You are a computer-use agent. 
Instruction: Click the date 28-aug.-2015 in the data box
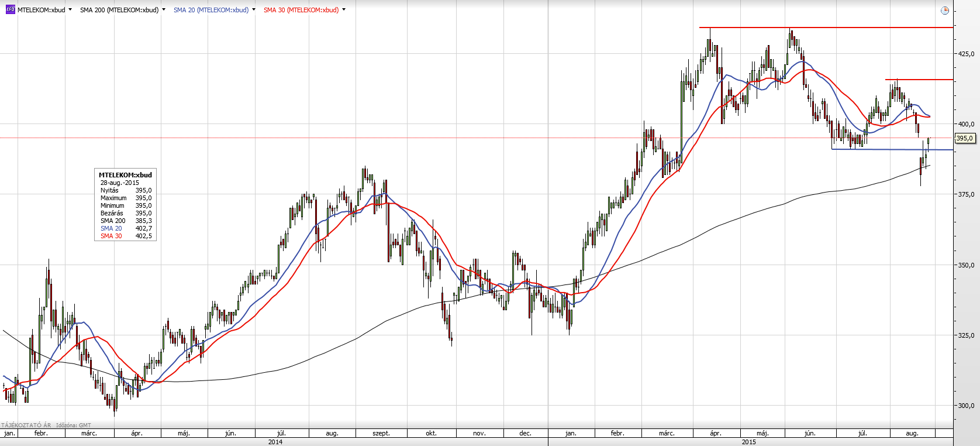[120, 183]
